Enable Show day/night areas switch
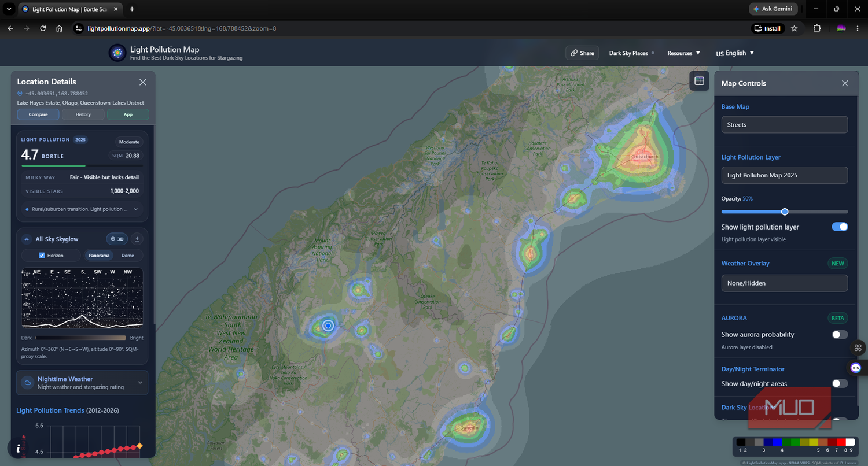868x466 pixels. [840, 383]
